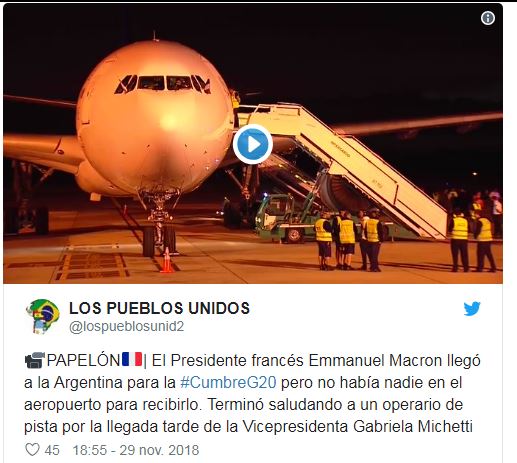Open the Los Pueblos Unidos profile avatar

coord(43,316)
